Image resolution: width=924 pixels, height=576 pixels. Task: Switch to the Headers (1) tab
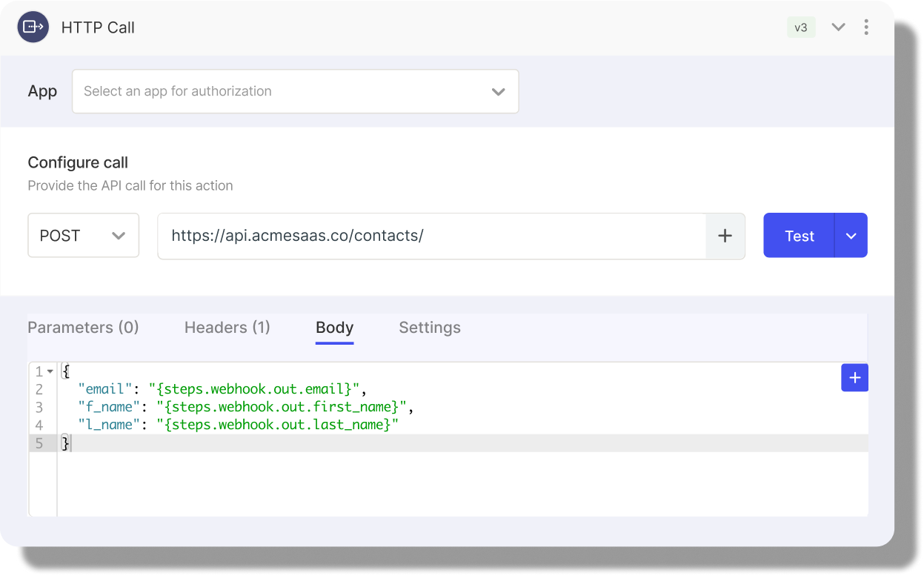[227, 328]
